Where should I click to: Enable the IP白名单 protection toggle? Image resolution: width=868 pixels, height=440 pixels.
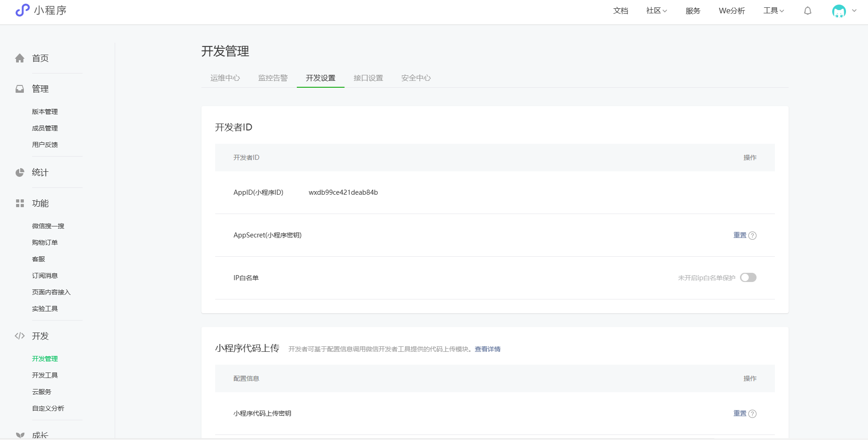point(748,278)
